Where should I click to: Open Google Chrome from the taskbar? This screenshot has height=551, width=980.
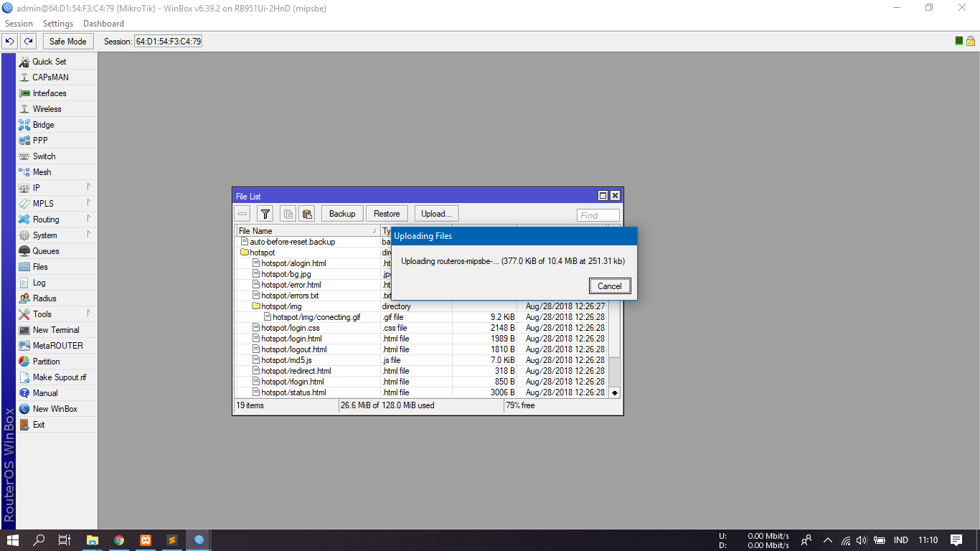coord(119,540)
